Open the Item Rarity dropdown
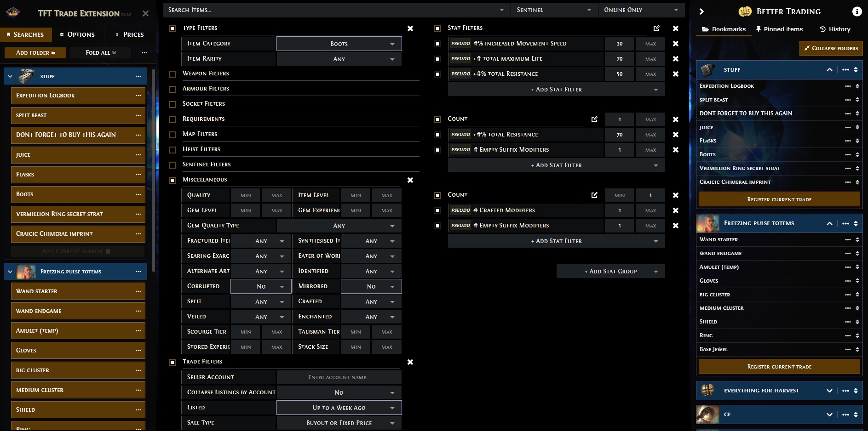 coord(339,59)
